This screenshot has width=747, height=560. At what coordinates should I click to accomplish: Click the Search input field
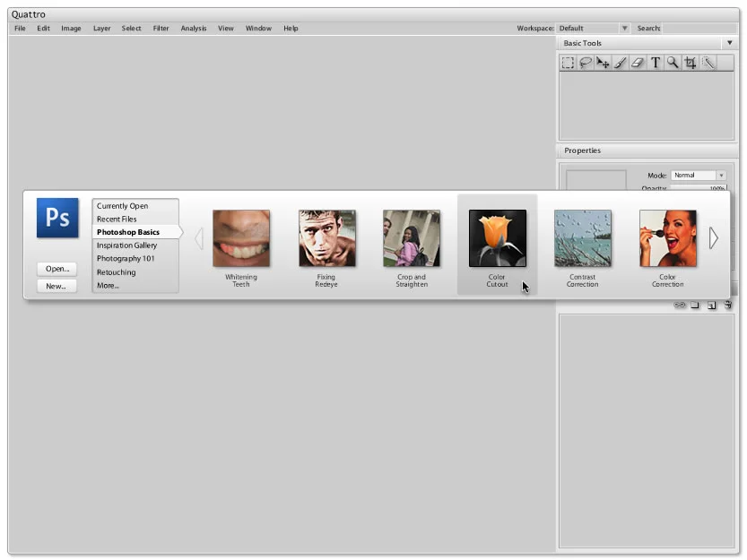pyautogui.click(x=699, y=29)
